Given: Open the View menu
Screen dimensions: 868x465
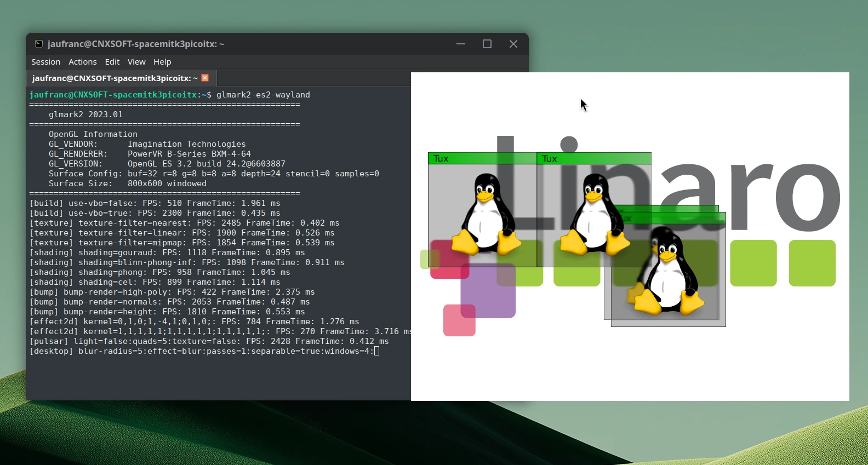Looking at the screenshot, I should click(x=136, y=62).
